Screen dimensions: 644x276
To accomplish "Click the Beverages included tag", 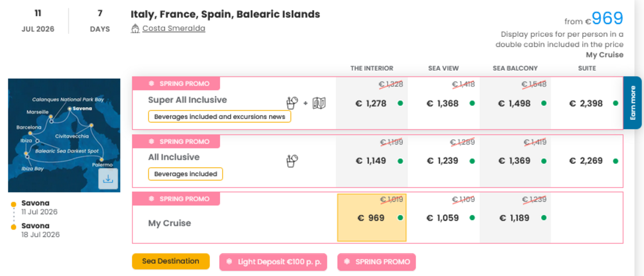I will point(185,174).
